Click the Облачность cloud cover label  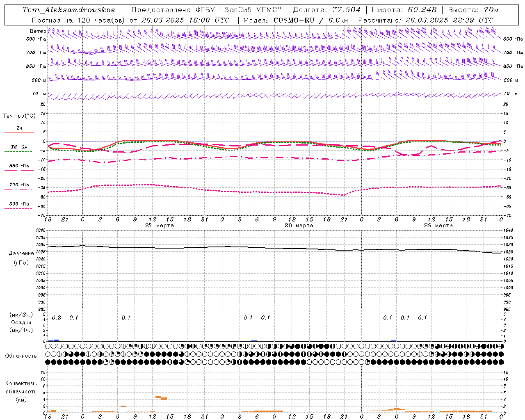pyautogui.click(x=21, y=356)
